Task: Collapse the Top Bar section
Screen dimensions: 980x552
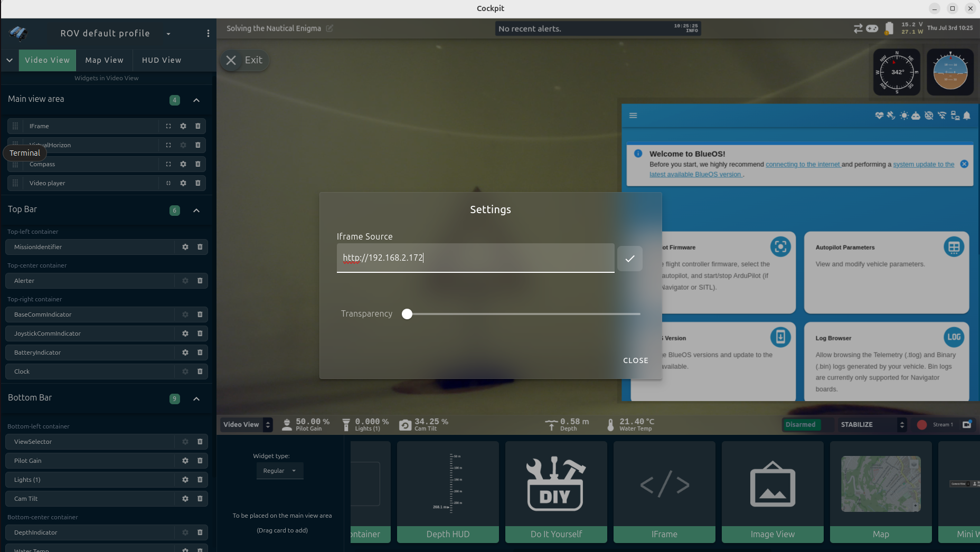Action: coord(196,210)
